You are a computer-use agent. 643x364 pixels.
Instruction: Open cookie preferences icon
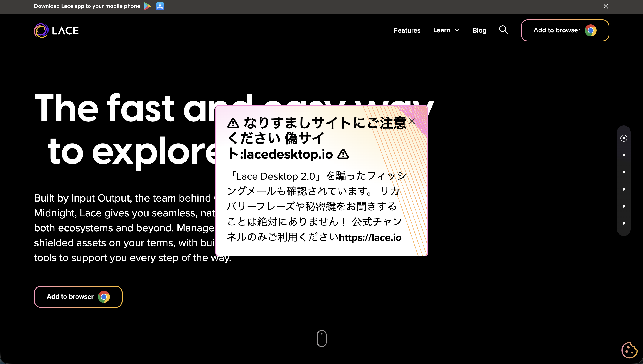click(630, 350)
